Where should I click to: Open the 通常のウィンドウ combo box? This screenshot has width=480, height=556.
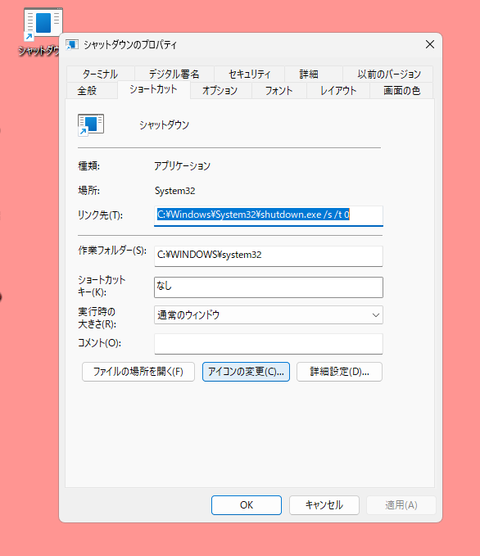268,315
